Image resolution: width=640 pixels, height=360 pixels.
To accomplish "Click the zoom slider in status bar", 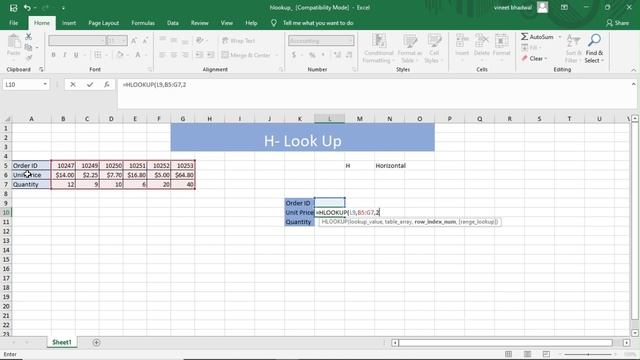I will [588, 354].
